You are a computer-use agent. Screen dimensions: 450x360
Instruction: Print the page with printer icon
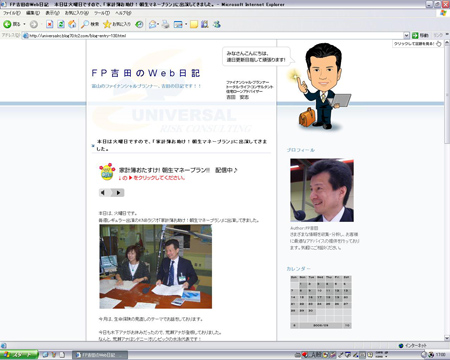[x=166, y=24]
